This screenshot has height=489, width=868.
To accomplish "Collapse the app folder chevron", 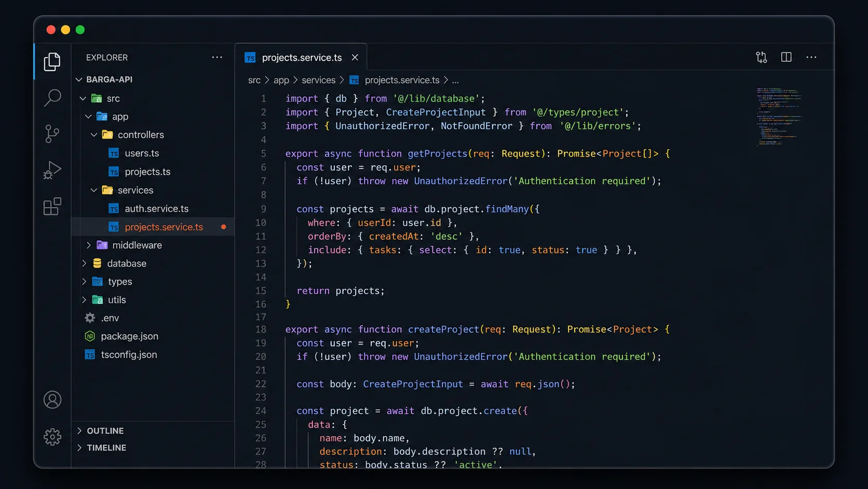I will point(89,116).
